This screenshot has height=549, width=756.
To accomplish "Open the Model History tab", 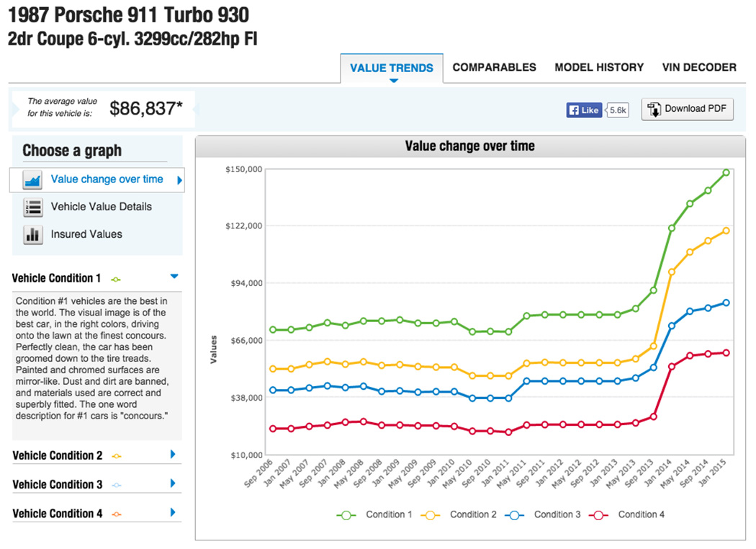I will [x=599, y=67].
